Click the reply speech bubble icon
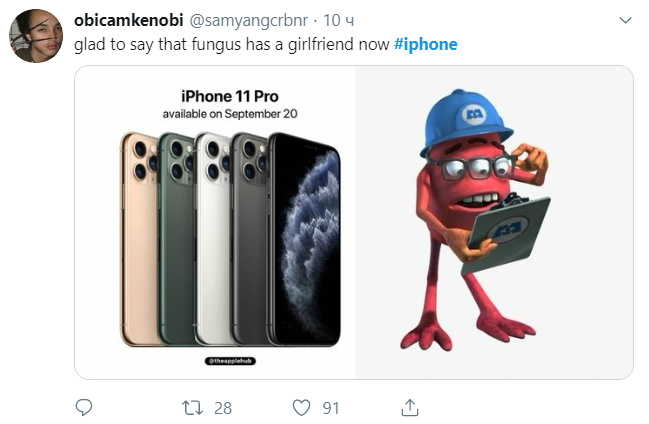Image resolution: width=649 pixels, height=424 pixels. [84, 407]
